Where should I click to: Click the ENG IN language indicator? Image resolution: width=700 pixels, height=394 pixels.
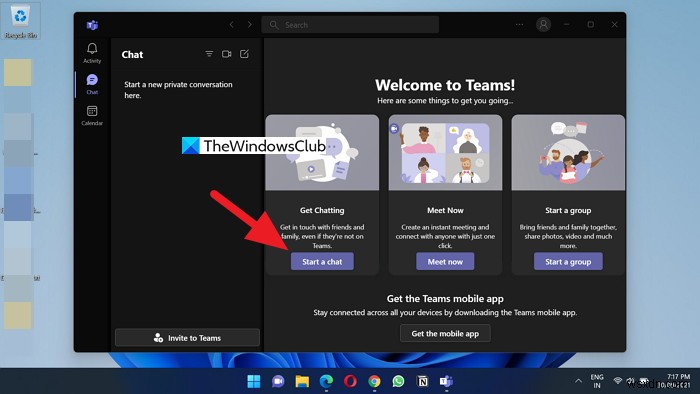(x=597, y=381)
